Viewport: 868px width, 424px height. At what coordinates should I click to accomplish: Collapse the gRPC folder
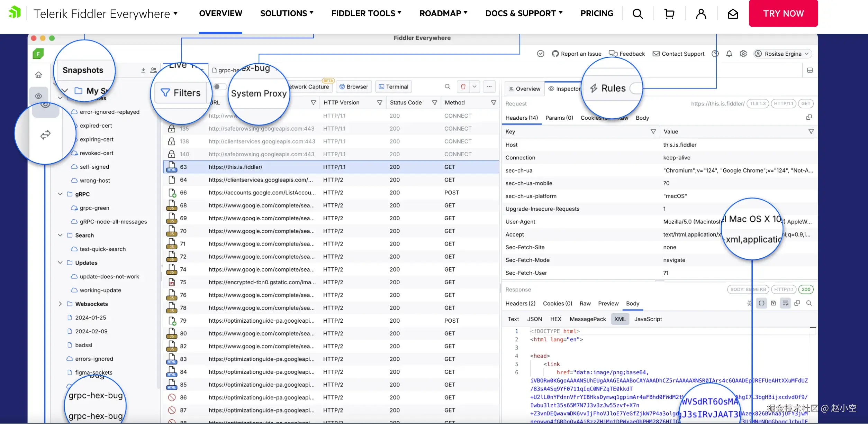tap(60, 194)
